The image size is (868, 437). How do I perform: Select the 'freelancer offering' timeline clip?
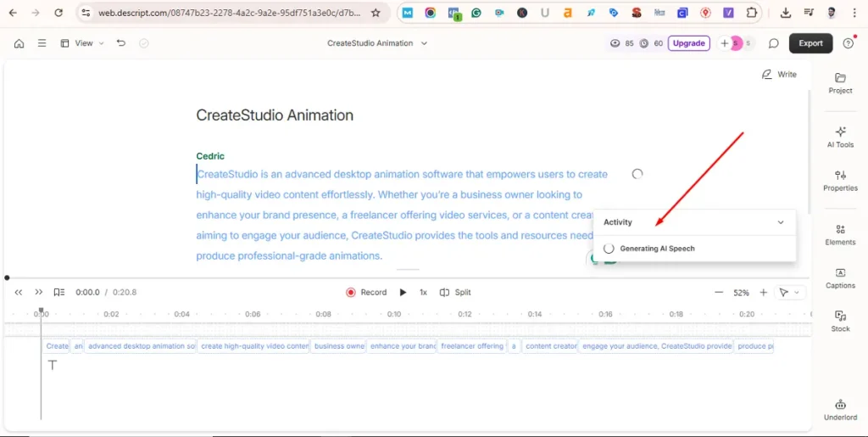pyautogui.click(x=471, y=346)
